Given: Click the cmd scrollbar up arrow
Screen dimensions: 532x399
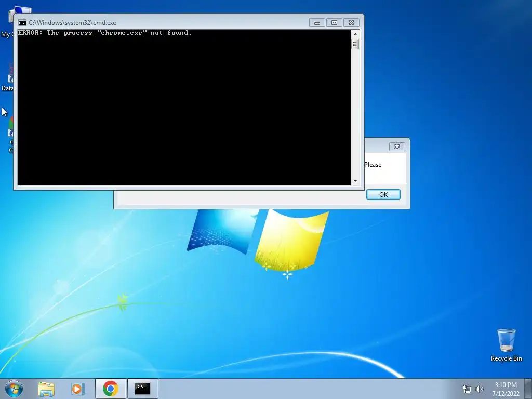Looking at the screenshot, I should point(355,34).
